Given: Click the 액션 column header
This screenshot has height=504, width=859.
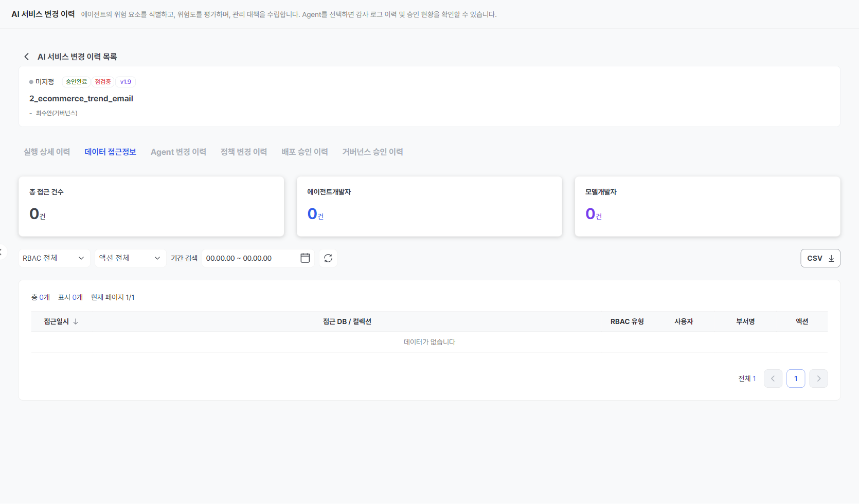Looking at the screenshot, I should [802, 321].
